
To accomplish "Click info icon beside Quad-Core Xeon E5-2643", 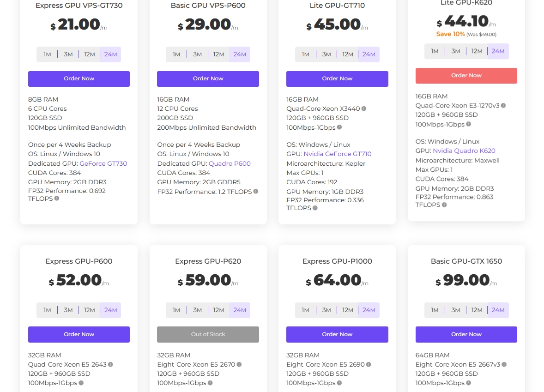I will click(110, 364).
